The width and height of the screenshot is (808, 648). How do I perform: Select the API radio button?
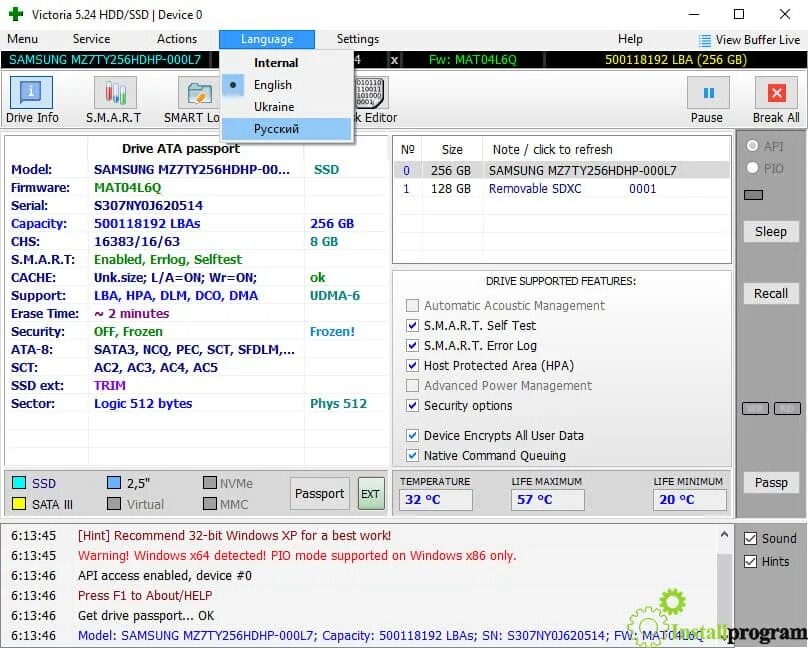click(x=752, y=146)
